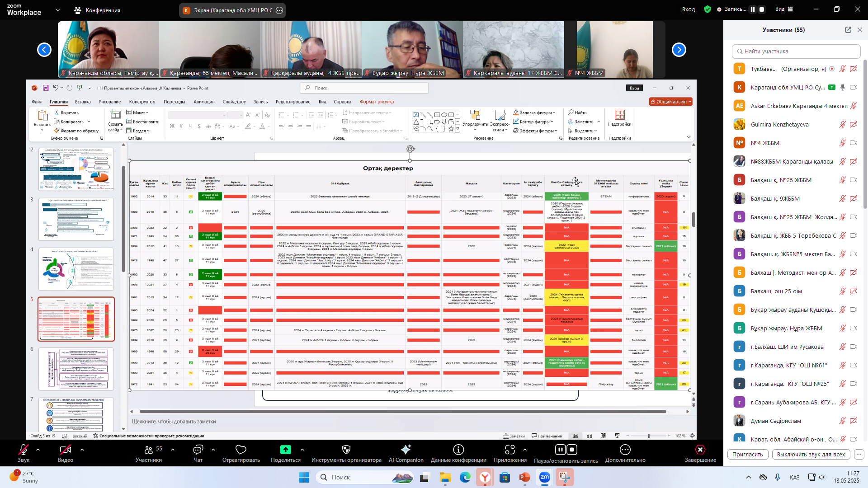
Task: Open the Apps (Приложения) icon
Action: (509, 450)
